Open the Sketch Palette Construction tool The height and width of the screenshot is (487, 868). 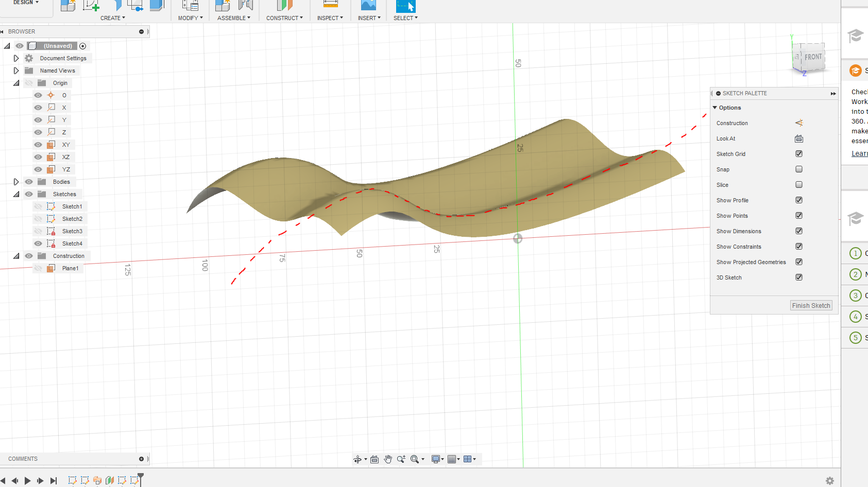click(x=799, y=123)
